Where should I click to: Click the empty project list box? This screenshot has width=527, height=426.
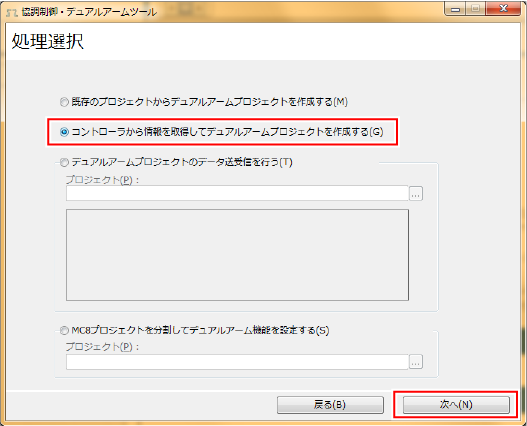[237, 255]
